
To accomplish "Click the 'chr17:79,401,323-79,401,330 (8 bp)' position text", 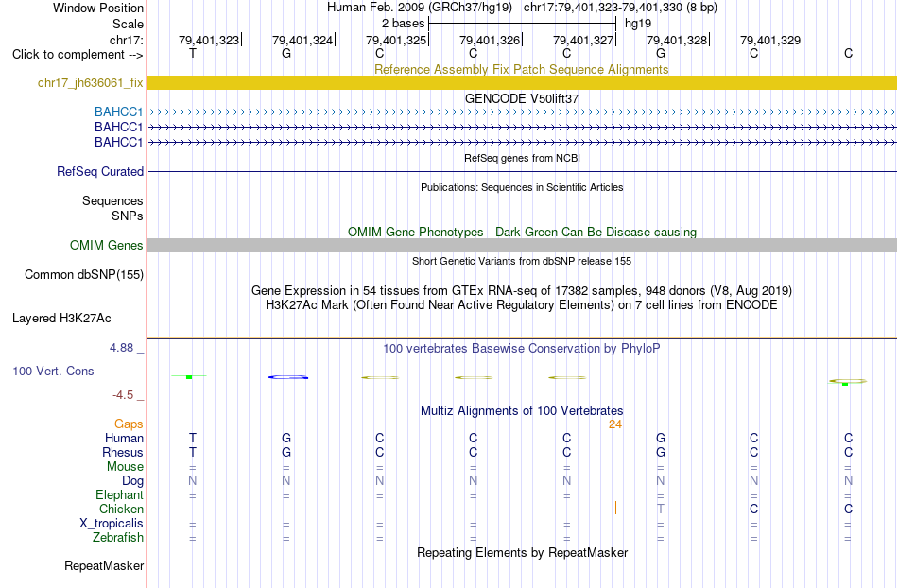I will [620, 8].
